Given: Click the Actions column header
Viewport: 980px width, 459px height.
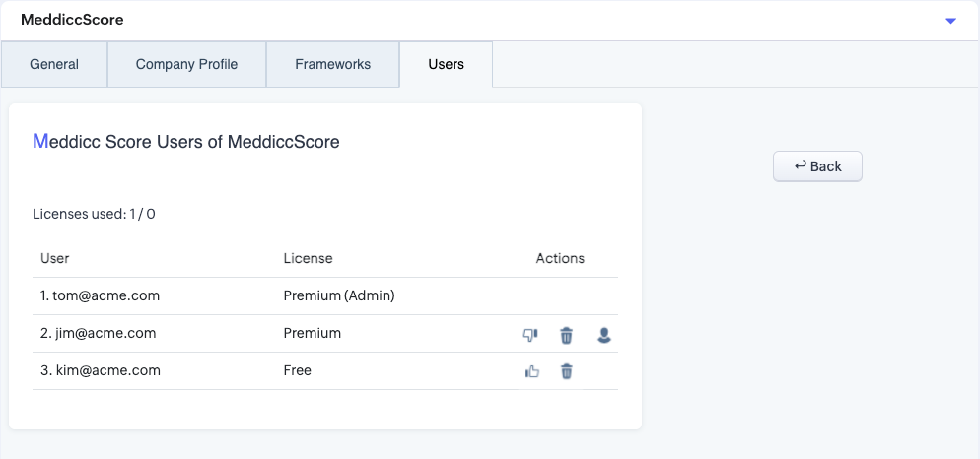Looking at the screenshot, I should coord(560,258).
